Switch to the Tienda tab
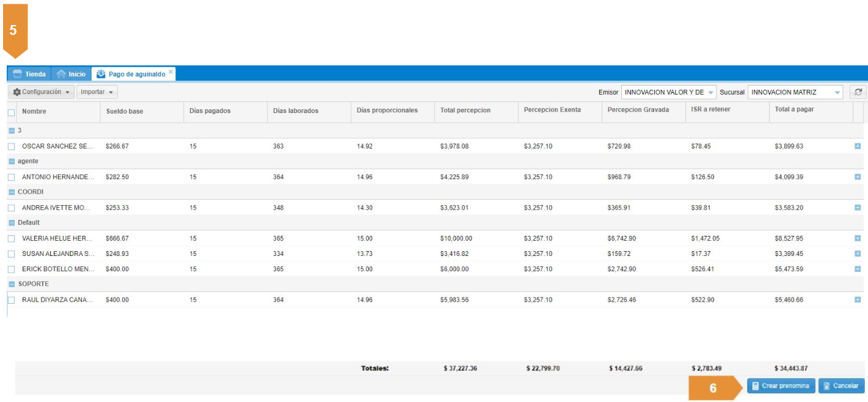The width and height of the screenshot is (868, 402). point(29,74)
